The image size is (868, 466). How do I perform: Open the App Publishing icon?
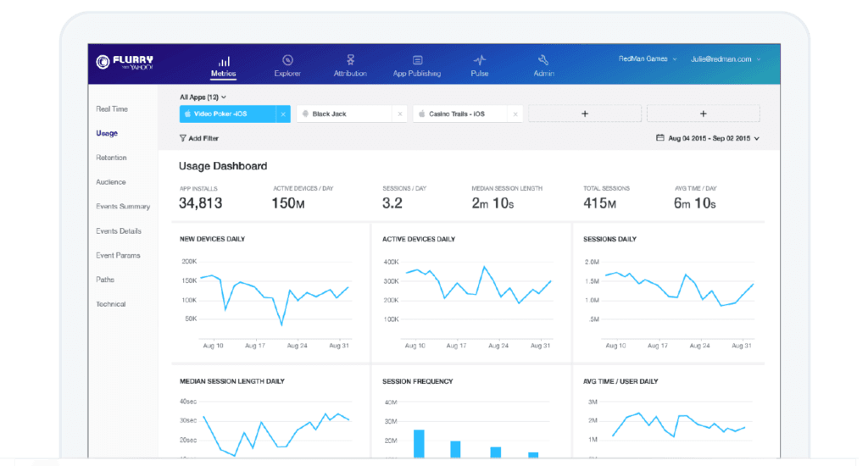coord(417,60)
